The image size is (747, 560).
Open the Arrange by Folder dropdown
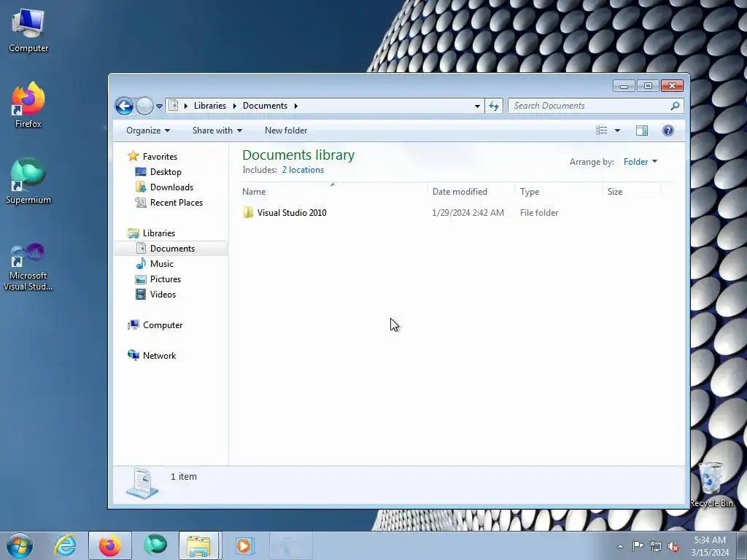(x=640, y=162)
